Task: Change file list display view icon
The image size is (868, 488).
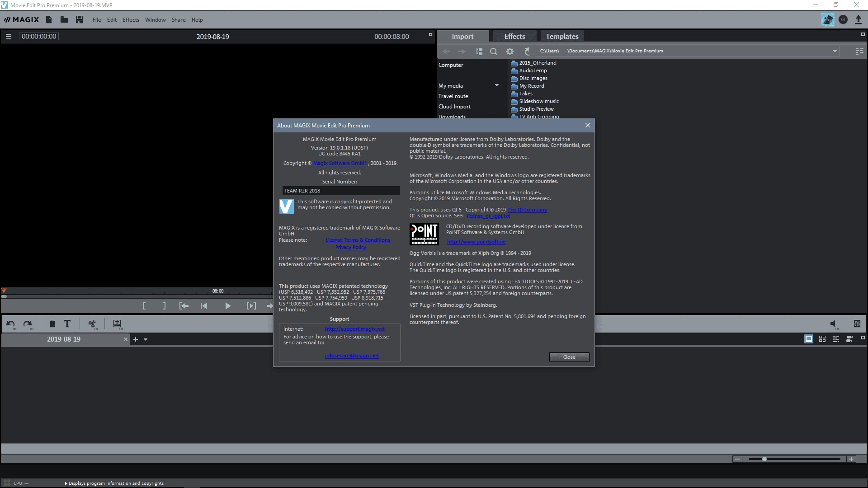Action: pos(859,52)
